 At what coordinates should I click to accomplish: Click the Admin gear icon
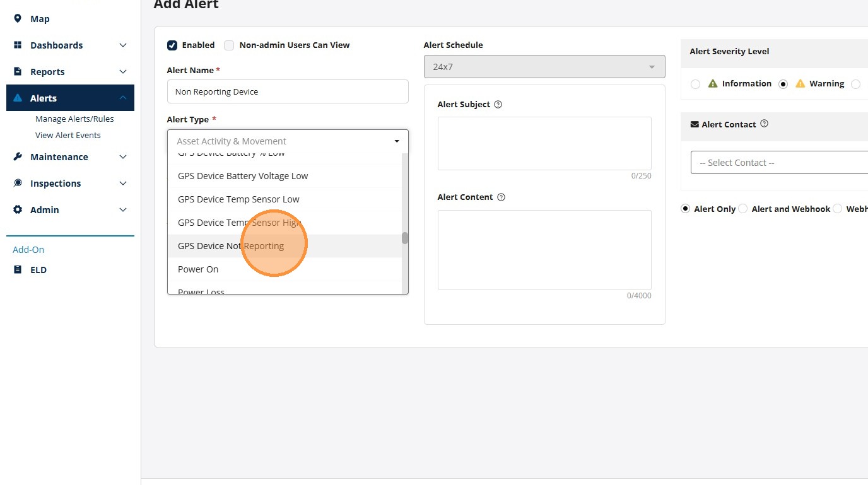tap(18, 210)
